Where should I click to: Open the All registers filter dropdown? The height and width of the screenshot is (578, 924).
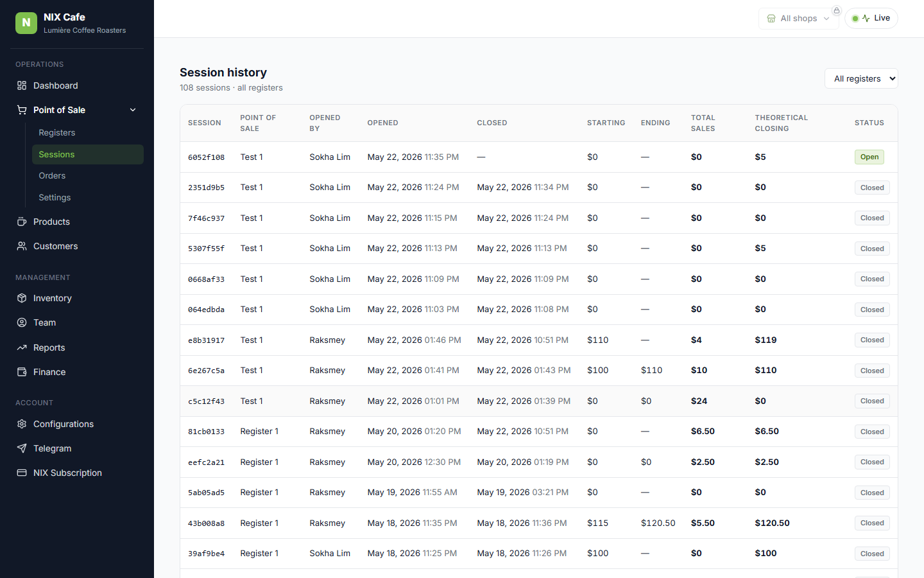[x=861, y=78]
